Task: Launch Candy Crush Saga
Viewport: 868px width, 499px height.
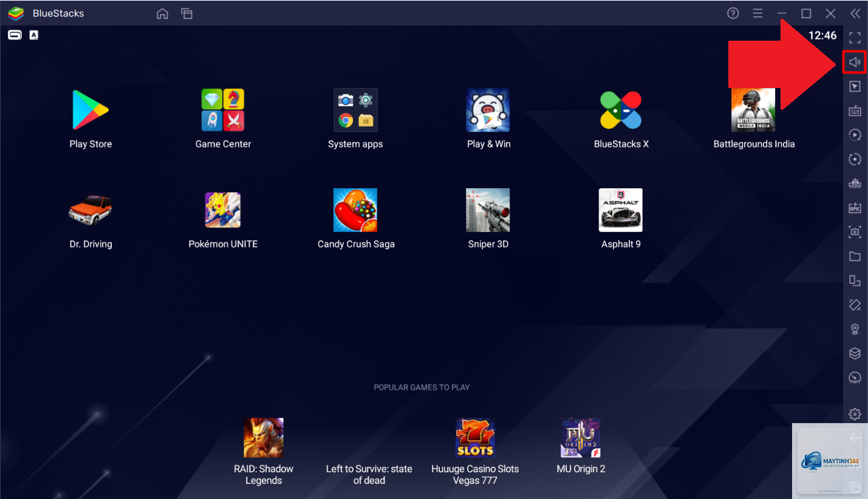Action: click(x=355, y=210)
